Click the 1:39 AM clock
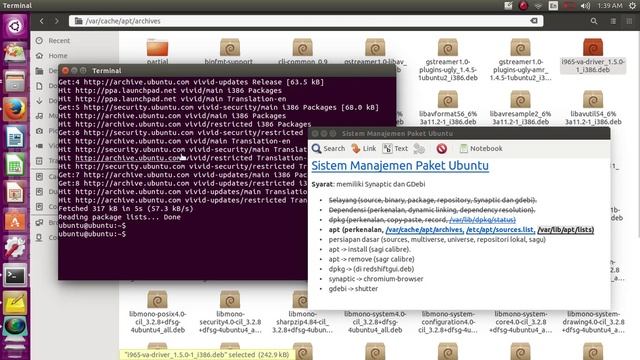The width and height of the screenshot is (640, 360). (609, 5)
